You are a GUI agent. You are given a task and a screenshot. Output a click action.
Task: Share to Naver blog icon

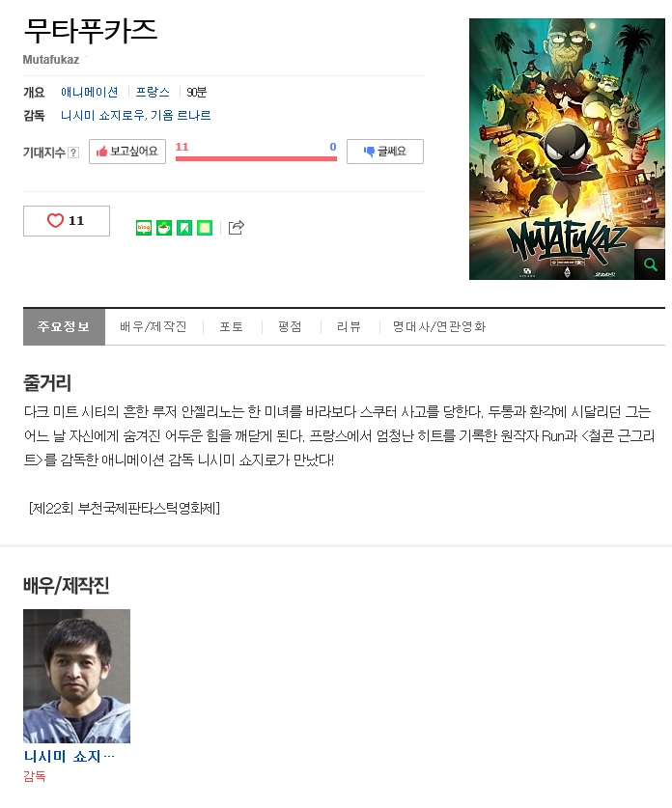(144, 228)
